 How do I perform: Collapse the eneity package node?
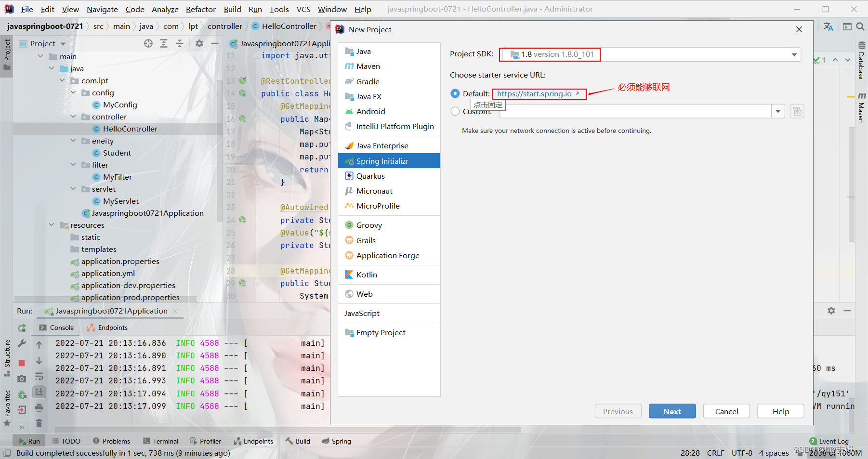[73, 141]
